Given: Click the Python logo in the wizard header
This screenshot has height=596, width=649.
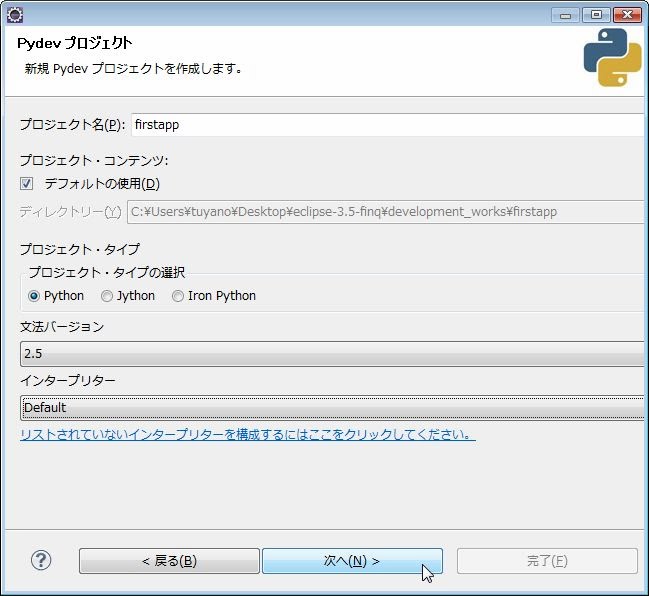Looking at the screenshot, I should (x=612, y=57).
